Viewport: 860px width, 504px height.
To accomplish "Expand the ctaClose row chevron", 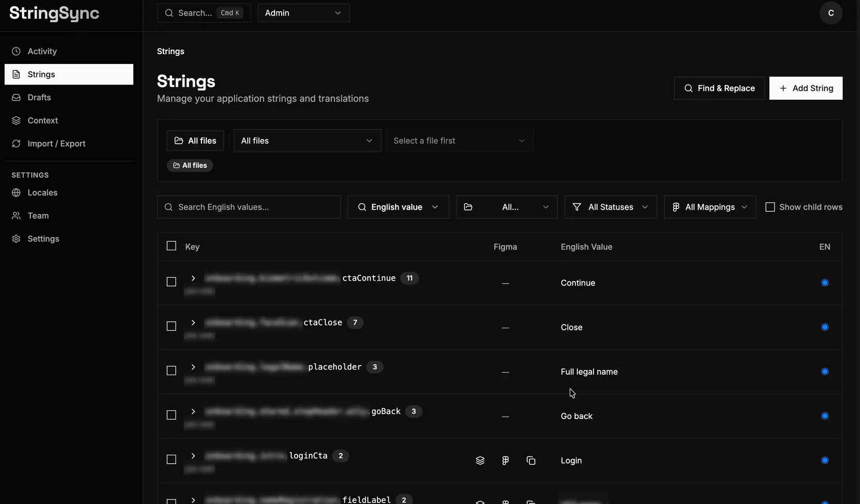I will click(193, 322).
